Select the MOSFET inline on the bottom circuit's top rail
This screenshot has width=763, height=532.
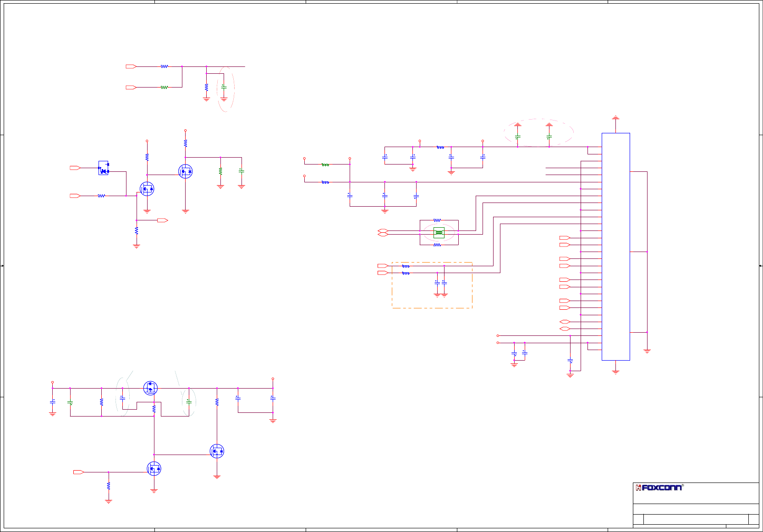point(150,388)
